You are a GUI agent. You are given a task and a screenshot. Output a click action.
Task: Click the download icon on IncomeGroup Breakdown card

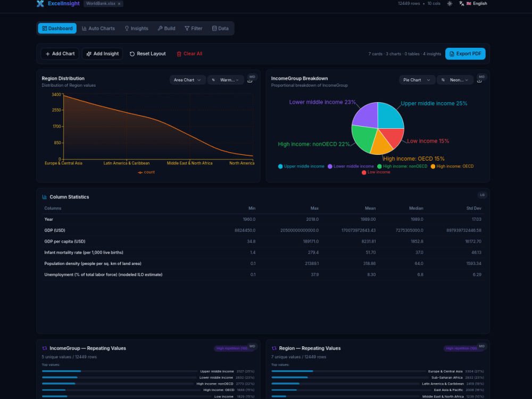coord(479,81)
